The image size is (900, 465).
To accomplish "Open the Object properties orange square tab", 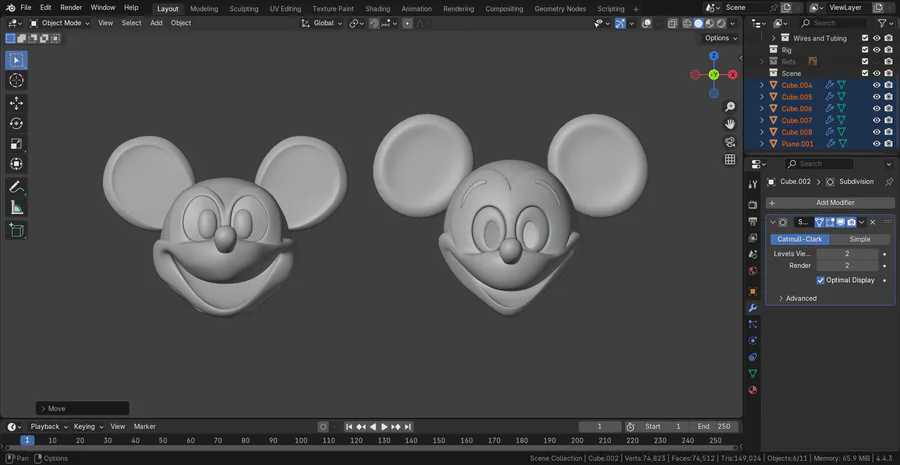I will click(753, 292).
